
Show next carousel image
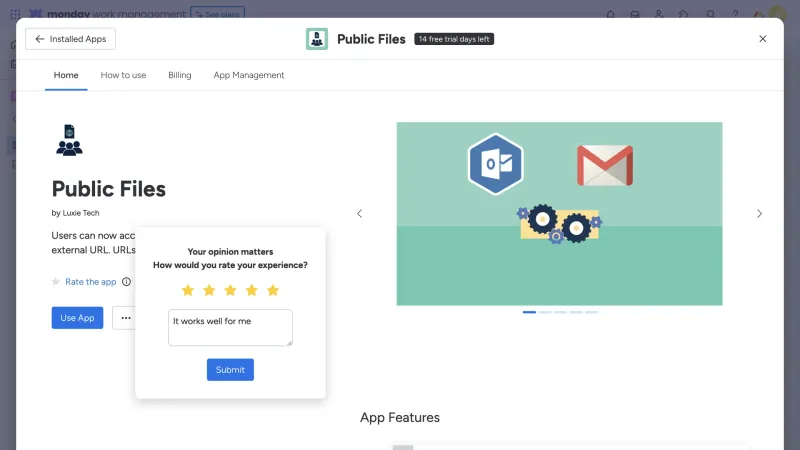click(759, 214)
